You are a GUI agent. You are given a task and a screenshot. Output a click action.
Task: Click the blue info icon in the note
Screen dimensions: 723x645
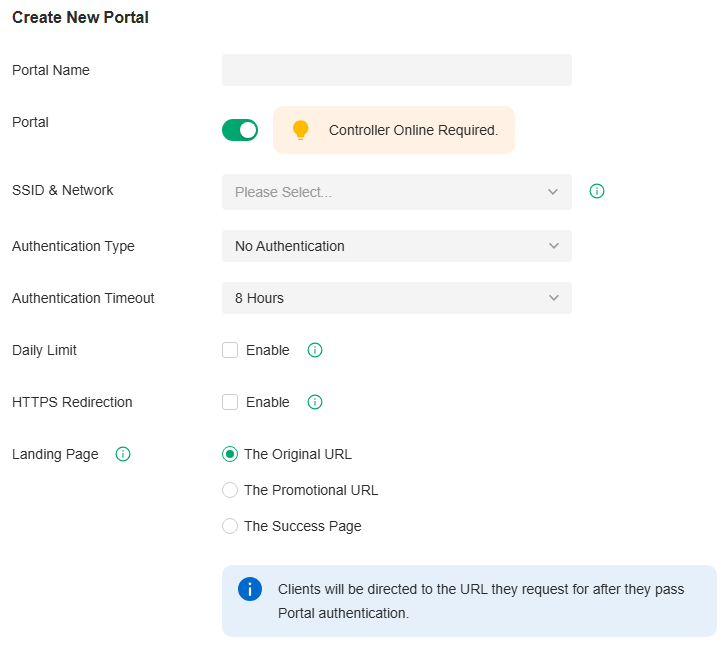click(x=250, y=589)
